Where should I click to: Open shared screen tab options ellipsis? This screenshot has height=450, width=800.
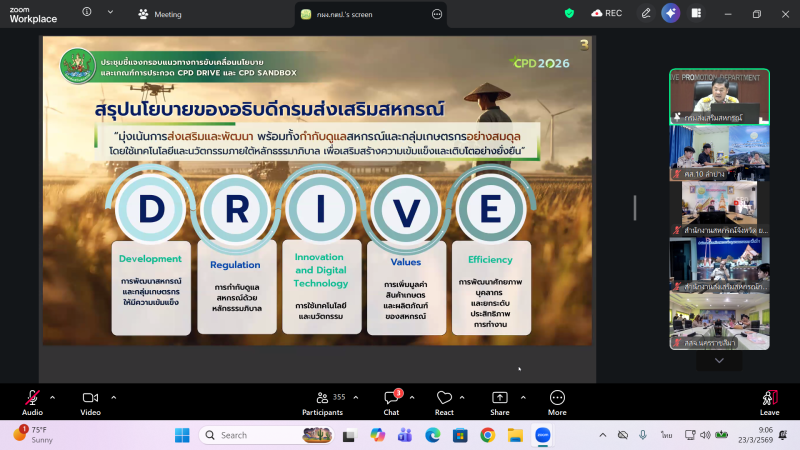click(x=437, y=14)
